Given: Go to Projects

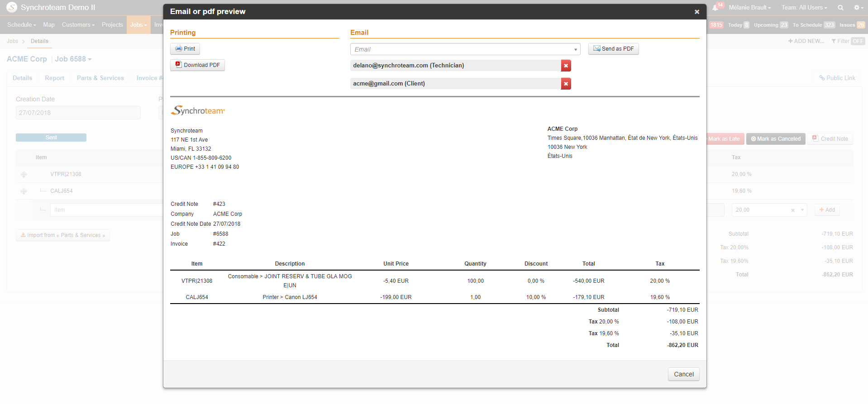Looking at the screenshot, I should [112, 25].
